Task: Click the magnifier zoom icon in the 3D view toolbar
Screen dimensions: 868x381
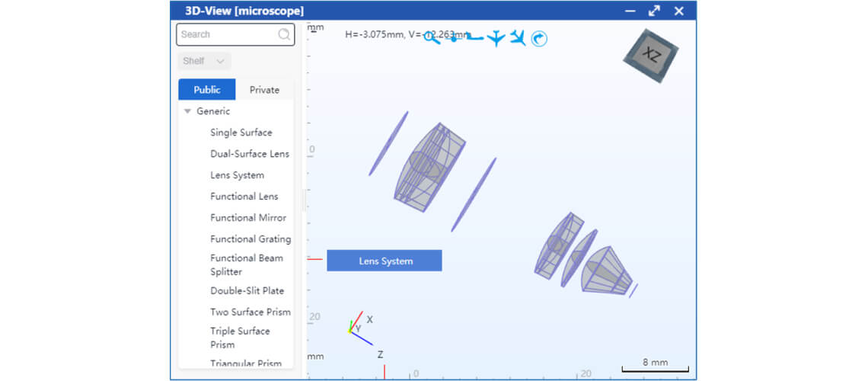Action: 432,38
